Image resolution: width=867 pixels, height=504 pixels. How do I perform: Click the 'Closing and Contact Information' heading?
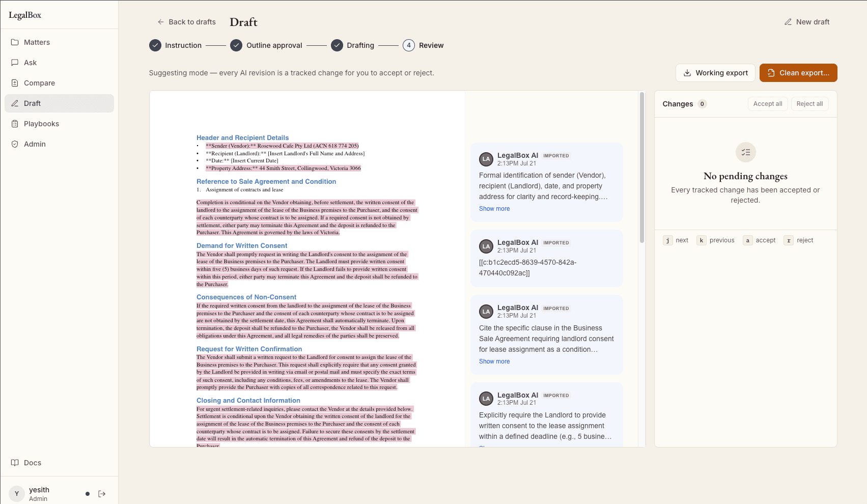tap(248, 401)
